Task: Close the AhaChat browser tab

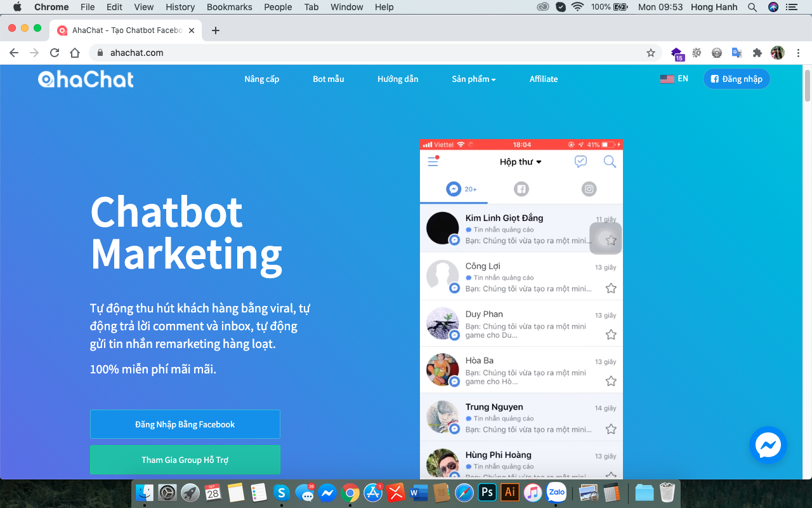Action: [192, 30]
